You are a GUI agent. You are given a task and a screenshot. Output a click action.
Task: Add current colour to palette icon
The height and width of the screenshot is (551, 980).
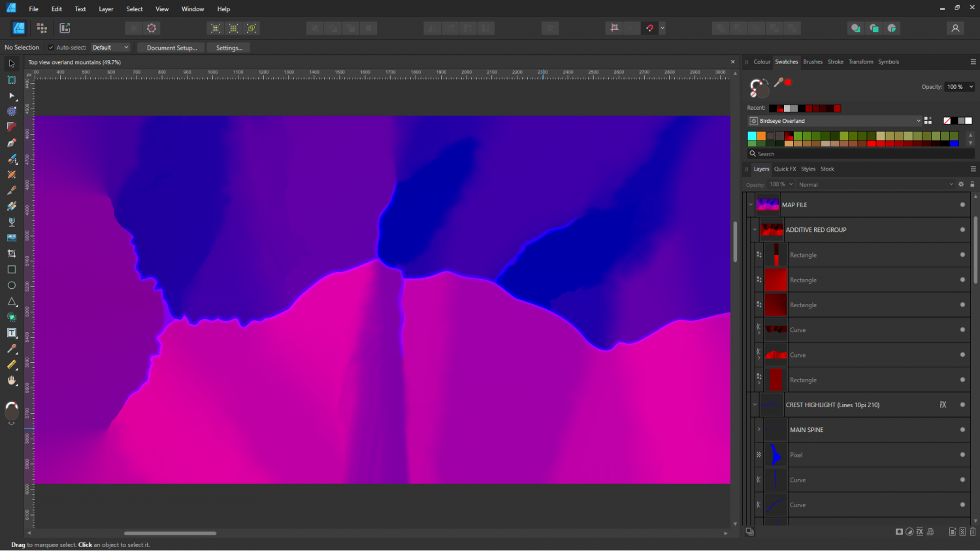point(928,121)
